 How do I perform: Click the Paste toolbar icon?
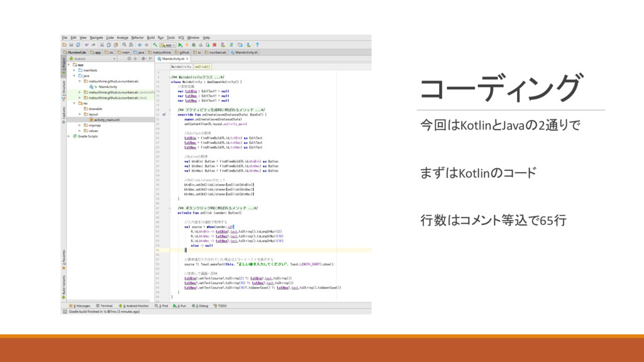(x=116, y=45)
